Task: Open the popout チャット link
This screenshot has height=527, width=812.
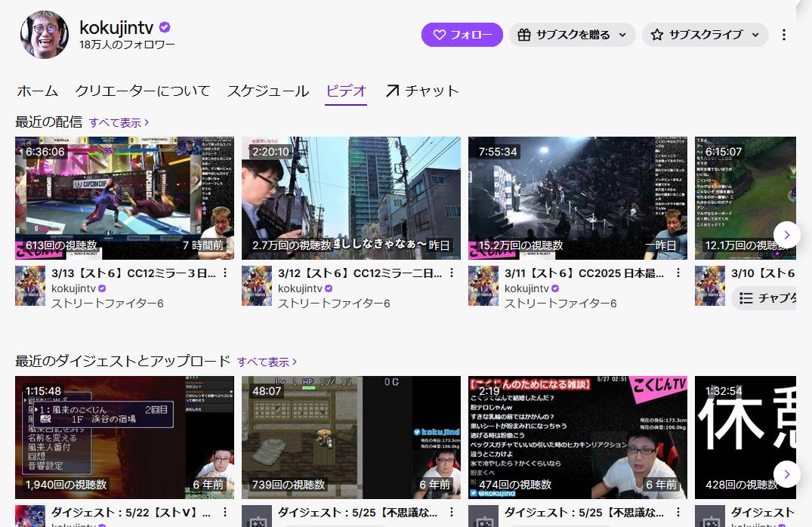Action: [421, 91]
